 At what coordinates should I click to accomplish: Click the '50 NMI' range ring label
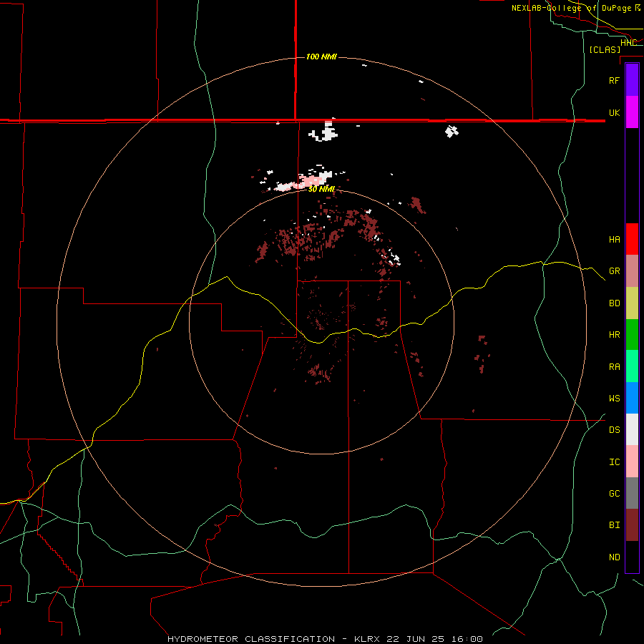(321, 189)
